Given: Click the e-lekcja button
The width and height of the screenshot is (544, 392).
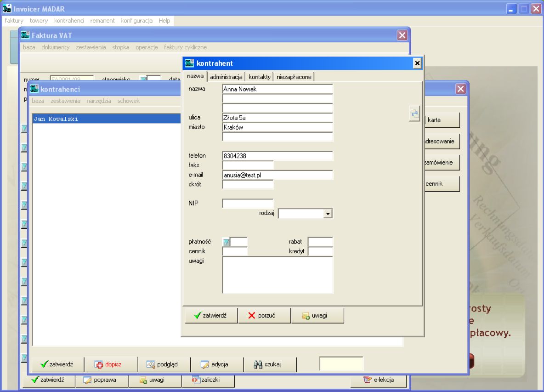Looking at the screenshot, I should coord(379,380).
